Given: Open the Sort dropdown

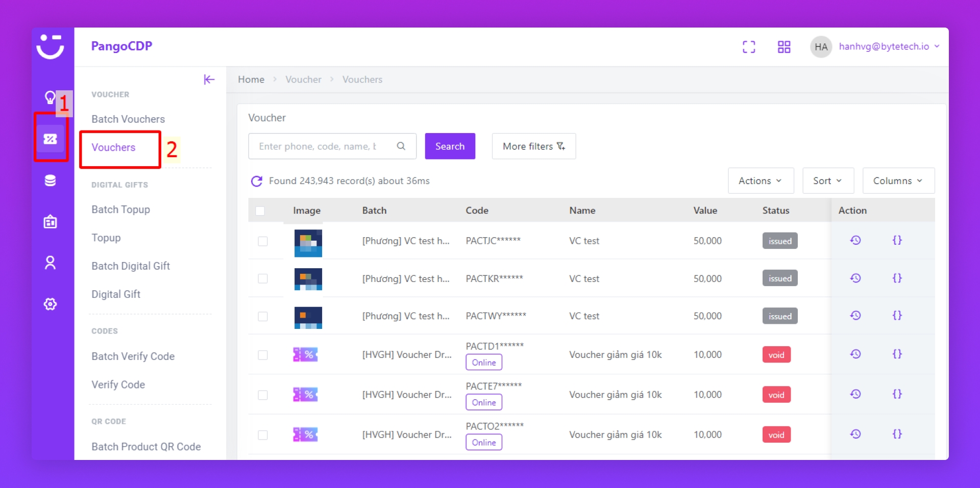Looking at the screenshot, I should point(827,181).
